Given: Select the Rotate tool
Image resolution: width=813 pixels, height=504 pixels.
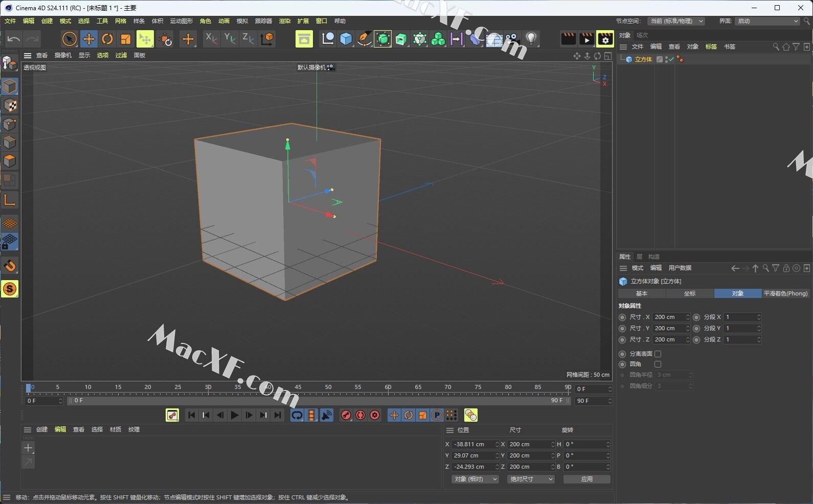Looking at the screenshot, I should click(107, 39).
